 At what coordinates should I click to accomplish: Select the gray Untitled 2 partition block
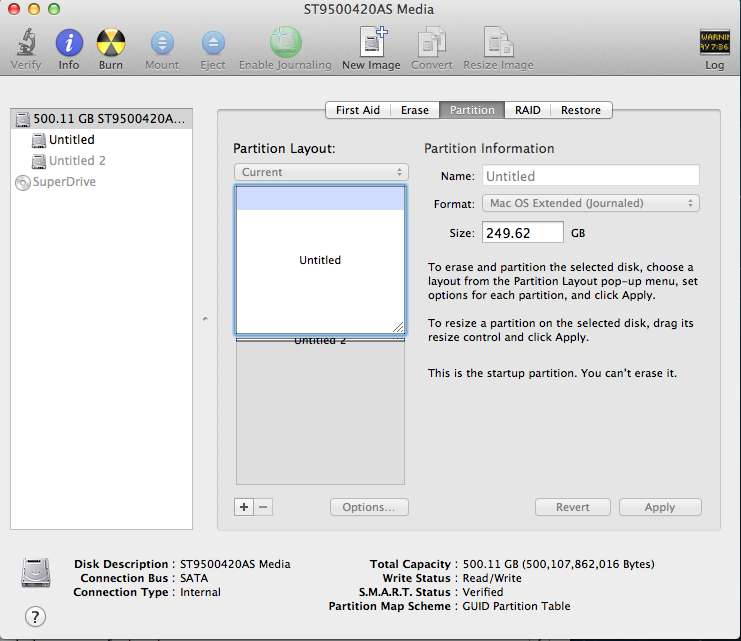pos(320,412)
